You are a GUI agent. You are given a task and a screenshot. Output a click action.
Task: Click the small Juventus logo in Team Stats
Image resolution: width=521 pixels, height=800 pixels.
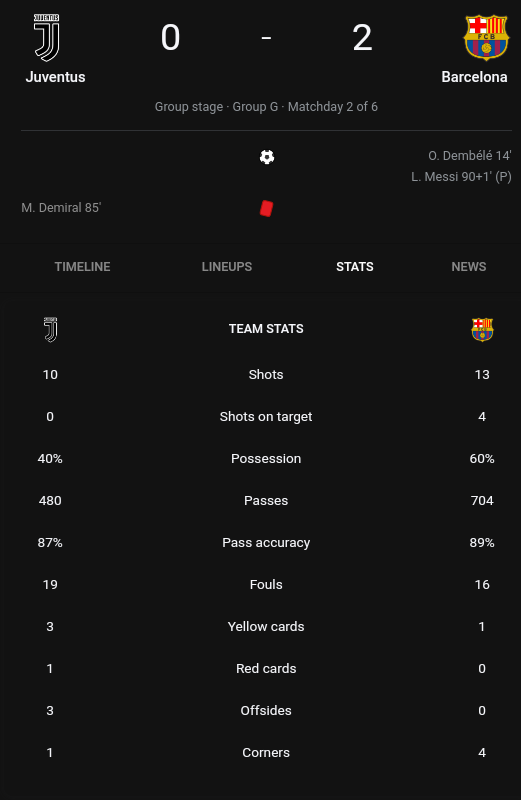point(50,330)
